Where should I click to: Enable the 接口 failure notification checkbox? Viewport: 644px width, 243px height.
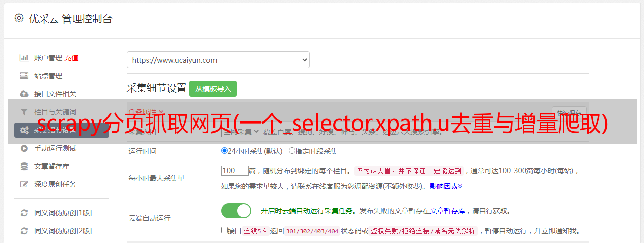pyautogui.click(x=224, y=230)
